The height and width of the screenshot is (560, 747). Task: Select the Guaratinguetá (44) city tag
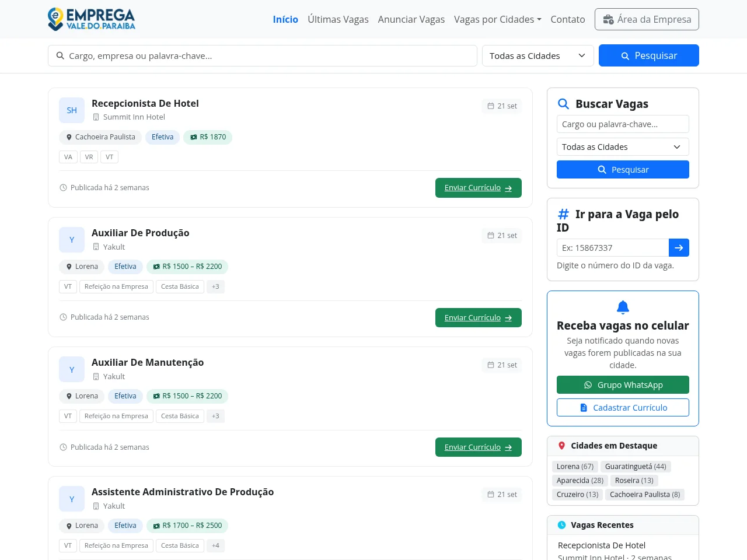[x=636, y=467]
